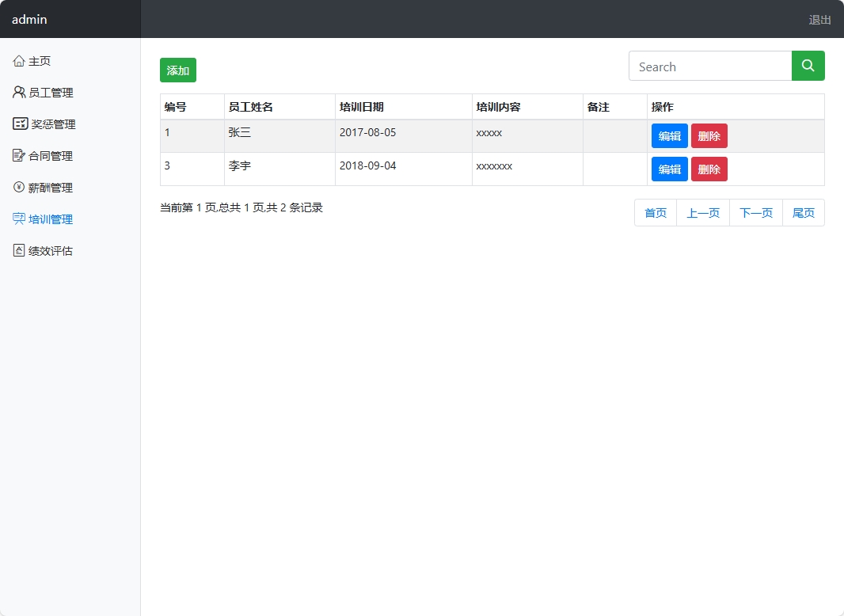Click the 退出 logout link
The height and width of the screenshot is (616, 844).
[x=819, y=20]
